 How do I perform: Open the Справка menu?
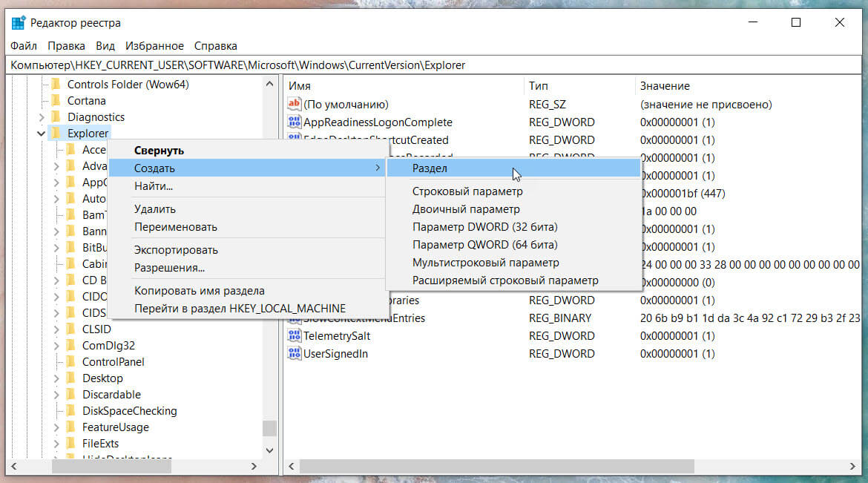(x=215, y=46)
